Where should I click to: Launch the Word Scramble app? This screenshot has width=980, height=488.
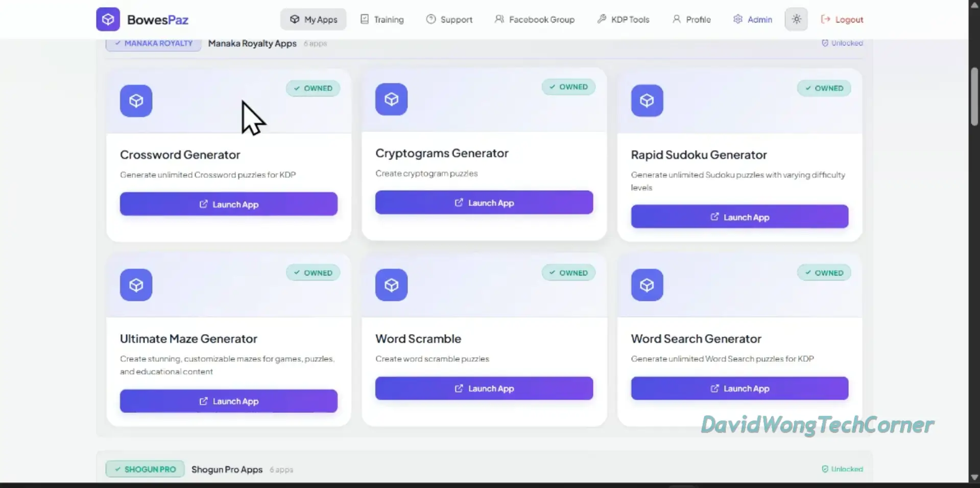pos(484,388)
